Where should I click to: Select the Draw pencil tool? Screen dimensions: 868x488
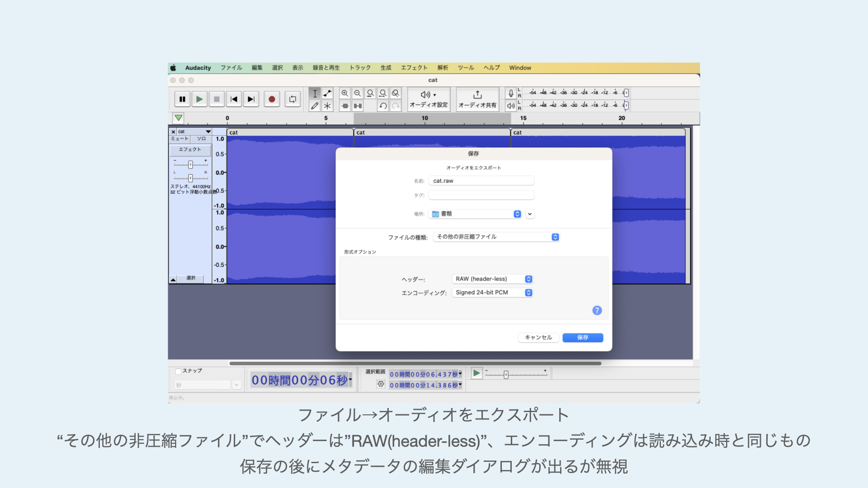tap(315, 106)
